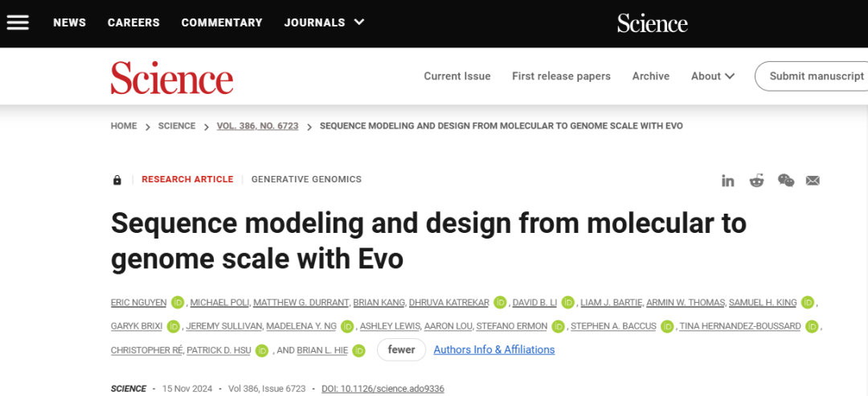Image resolution: width=868 pixels, height=396 pixels.
Task: Click the white Science logo in top bar
Action: click(652, 22)
